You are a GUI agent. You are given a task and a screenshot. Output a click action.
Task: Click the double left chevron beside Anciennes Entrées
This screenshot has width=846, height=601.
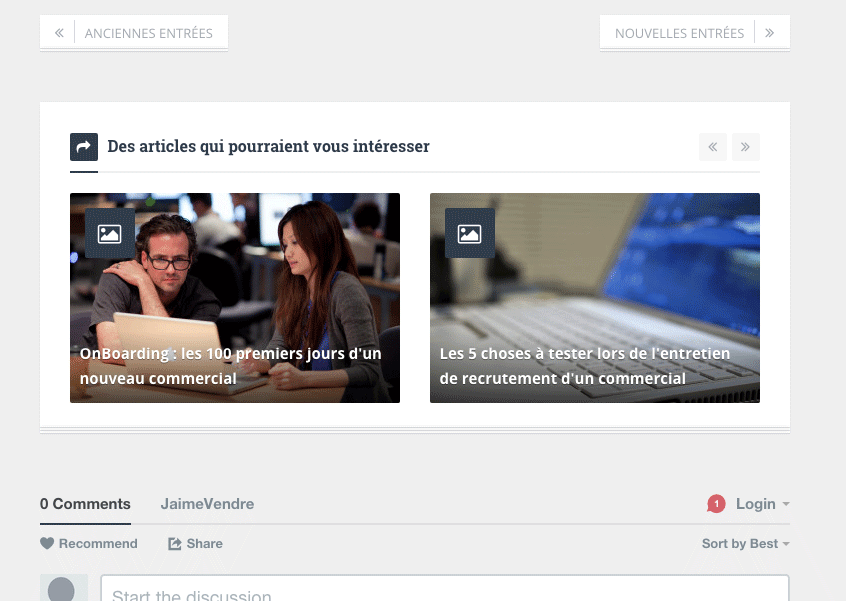pos(59,33)
